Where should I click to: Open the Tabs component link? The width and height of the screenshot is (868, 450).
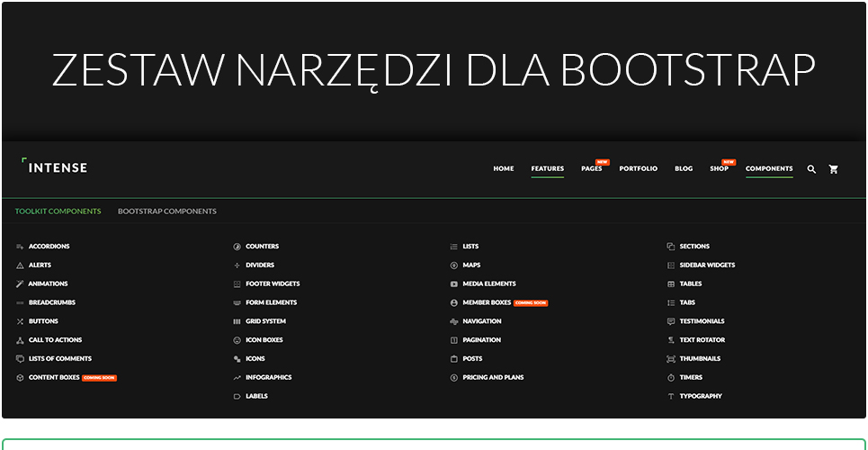point(687,303)
